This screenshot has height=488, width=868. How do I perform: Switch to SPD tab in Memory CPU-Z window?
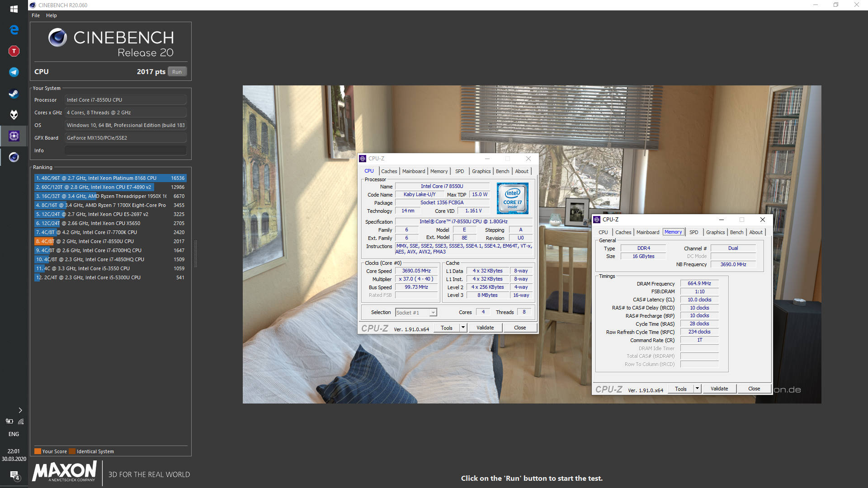(x=693, y=232)
